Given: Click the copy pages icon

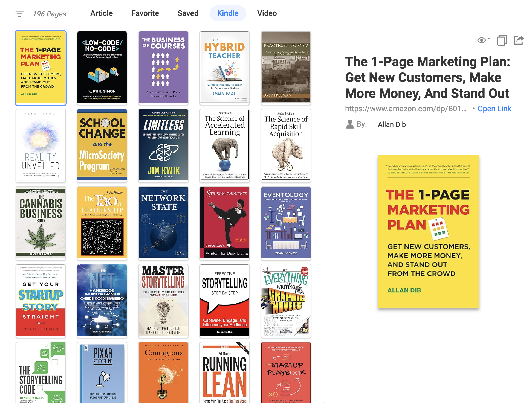Looking at the screenshot, I should [502, 40].
